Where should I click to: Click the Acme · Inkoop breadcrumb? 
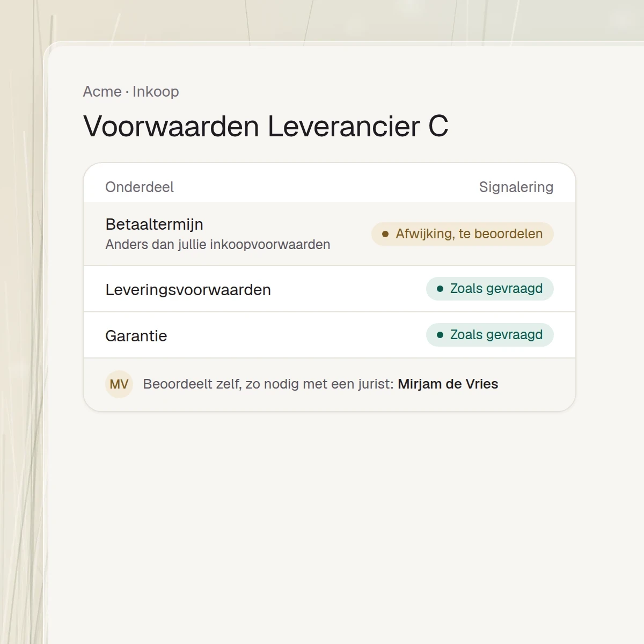131,92
